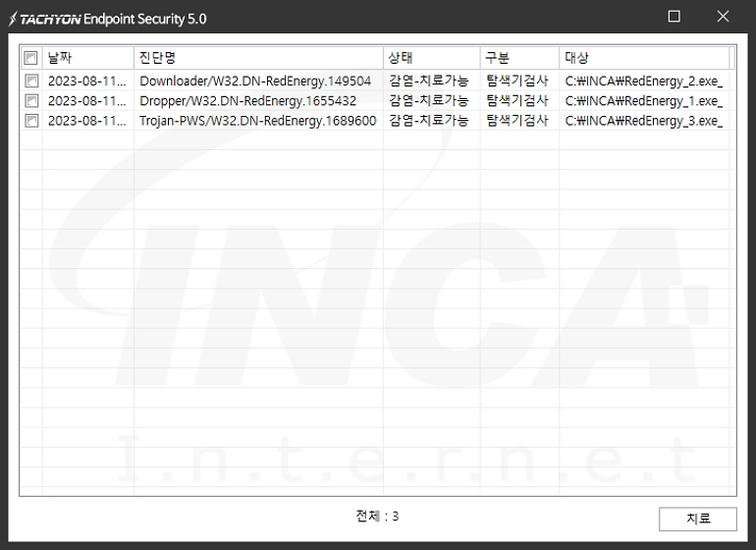The height and width of the screenshot is (550, 756).
Task: Click 감염-치료가능 status in Trojan-PWS row
Action: pyautogui.click(x=429, y=120)
